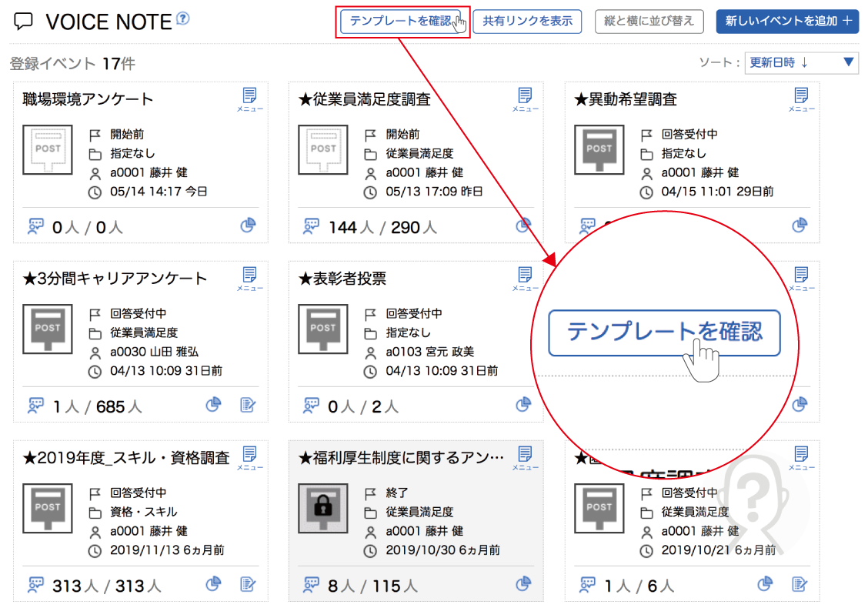Click pie chart icon on ★3分間キャリアアンケート card
This screenshot has height=608, width=868.
213,405
